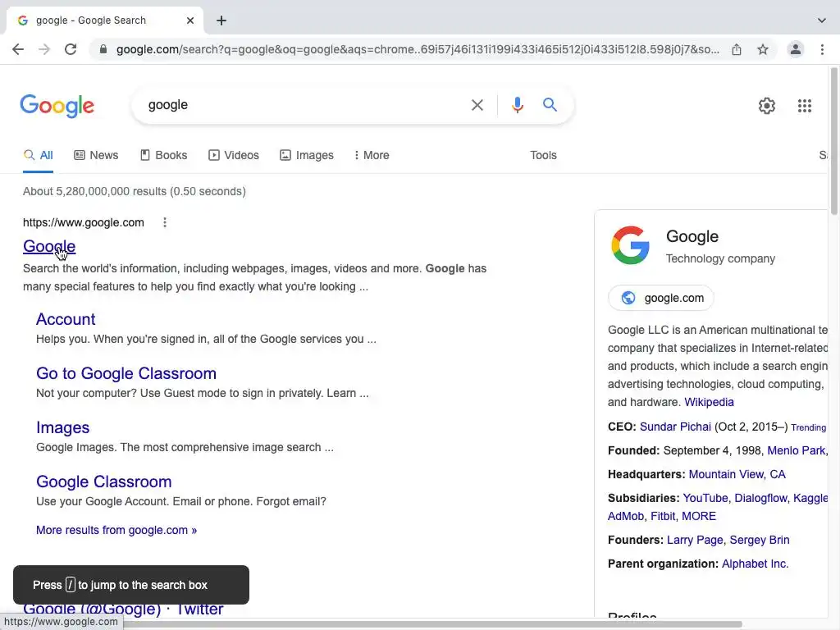Click the Google G logo in knowledge panel
Image resolution: width=840 pixels, height=630 pixels.
[631, 245]
